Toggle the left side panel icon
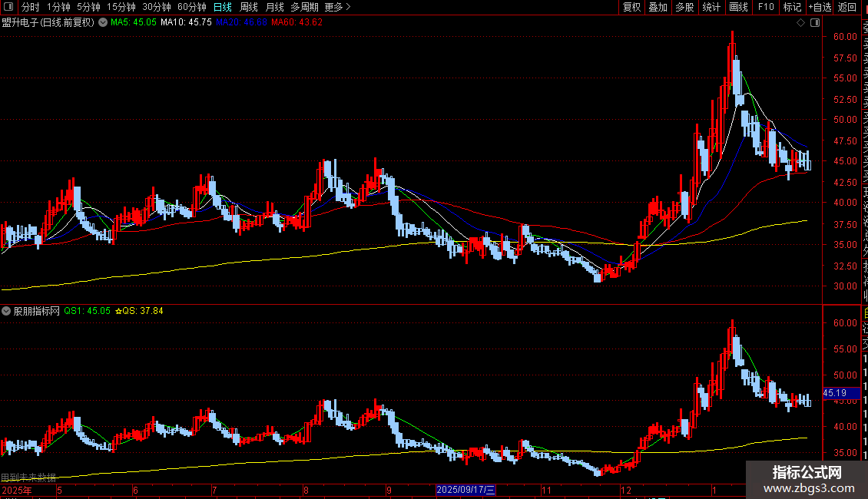Image resolution: width=868 pixels, height=499 pixels. 8,7
